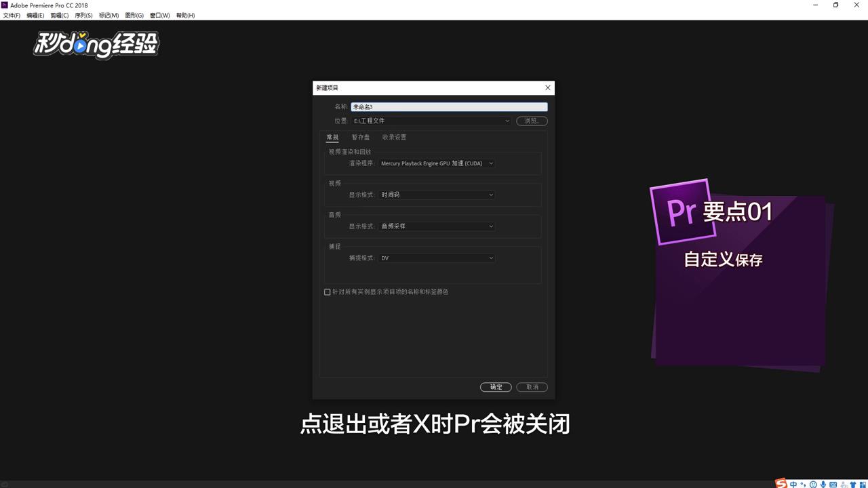Screen dimensions: 868x488
Task: Enable 针对所有实例显示项目项的名称和标签颜色 checkbox
Action: click(328, 292)
